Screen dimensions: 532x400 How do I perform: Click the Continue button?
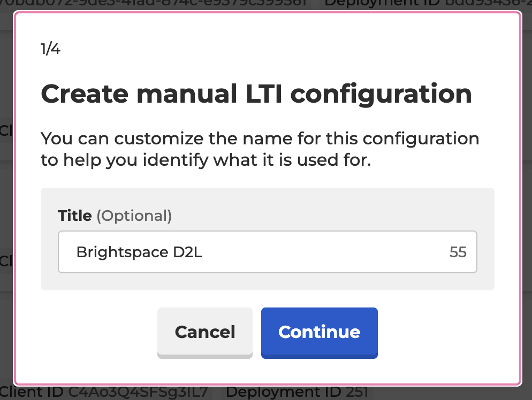319,333
